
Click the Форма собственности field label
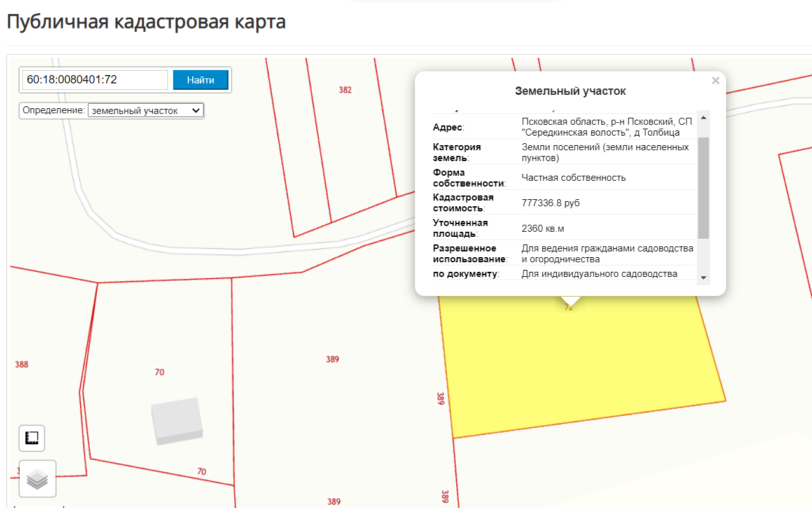470,178
